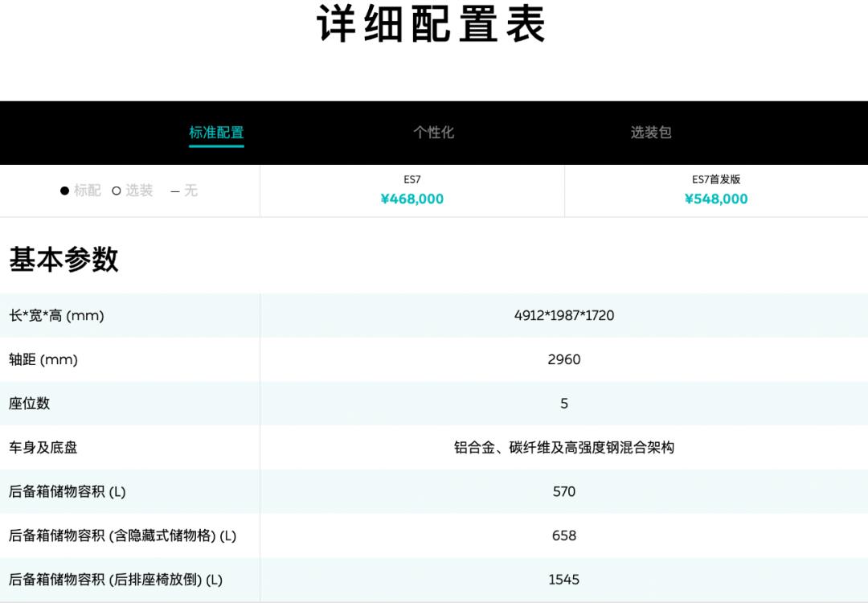Click the 基本参数 section heading

(x=63, y=259)
